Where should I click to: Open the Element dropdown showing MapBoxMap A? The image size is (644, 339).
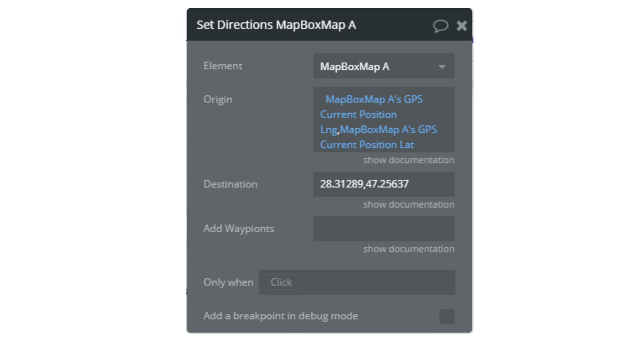(x=384, y=66)
